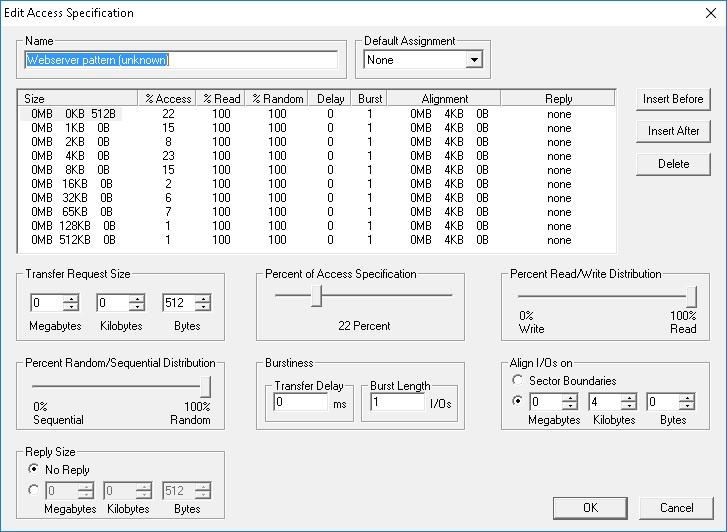Viewport: 727px width, 532px height.
Task: Decrease Transfer Request Size Kilobytes
Action: point(136,307)
